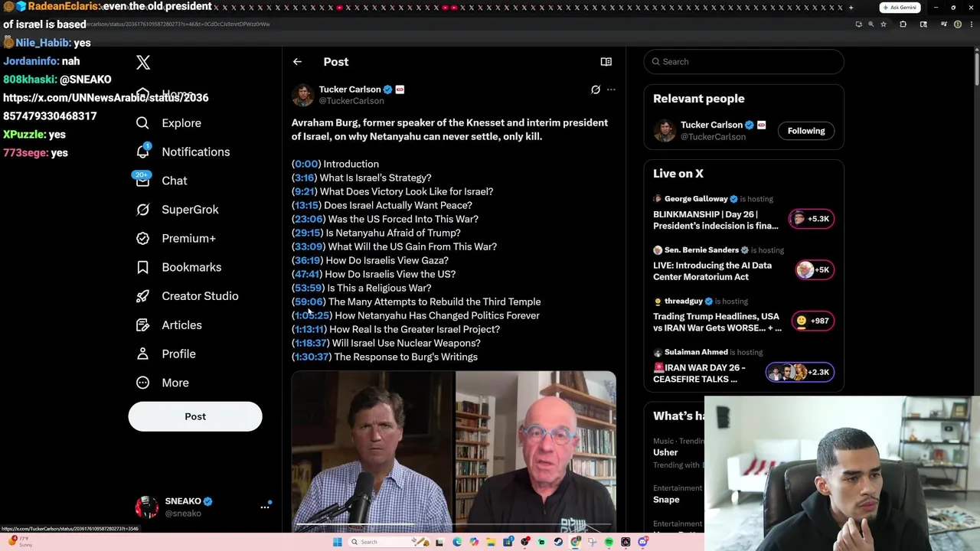Jump to timestamp 53:59
The width and height of the screenshot is (980, 551).
click(309, 288)
